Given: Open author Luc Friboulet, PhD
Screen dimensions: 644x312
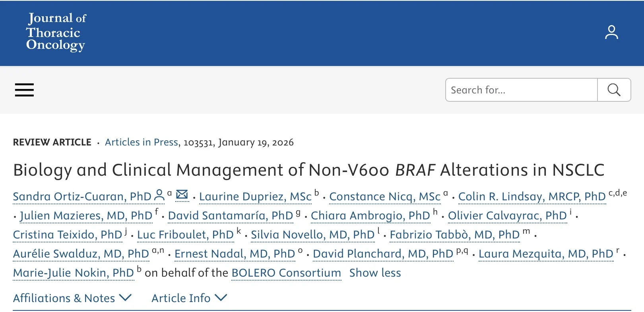Looking at the screenshot, I should 185,235.
